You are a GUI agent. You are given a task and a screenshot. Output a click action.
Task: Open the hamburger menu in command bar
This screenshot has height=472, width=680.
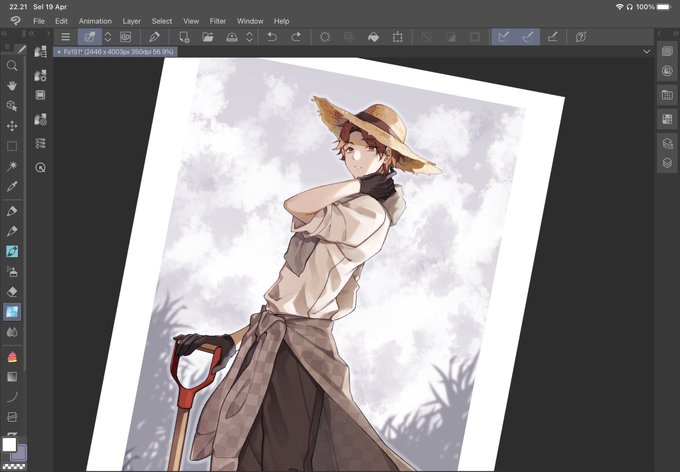coord(65,37)
